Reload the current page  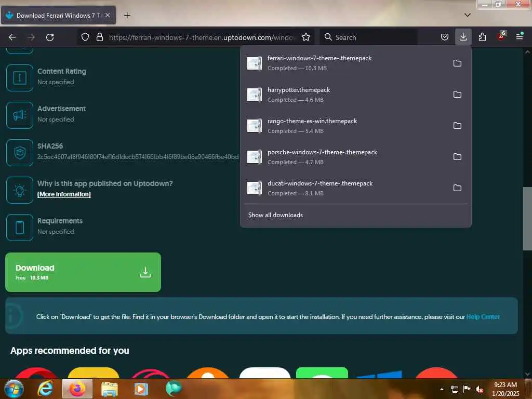click(50, 37)
